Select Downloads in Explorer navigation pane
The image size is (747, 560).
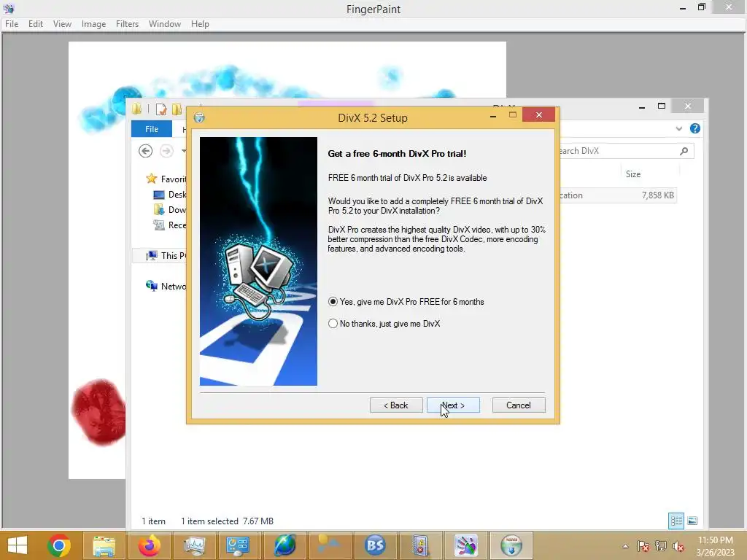pyautogui.click(x=169, y=209)
